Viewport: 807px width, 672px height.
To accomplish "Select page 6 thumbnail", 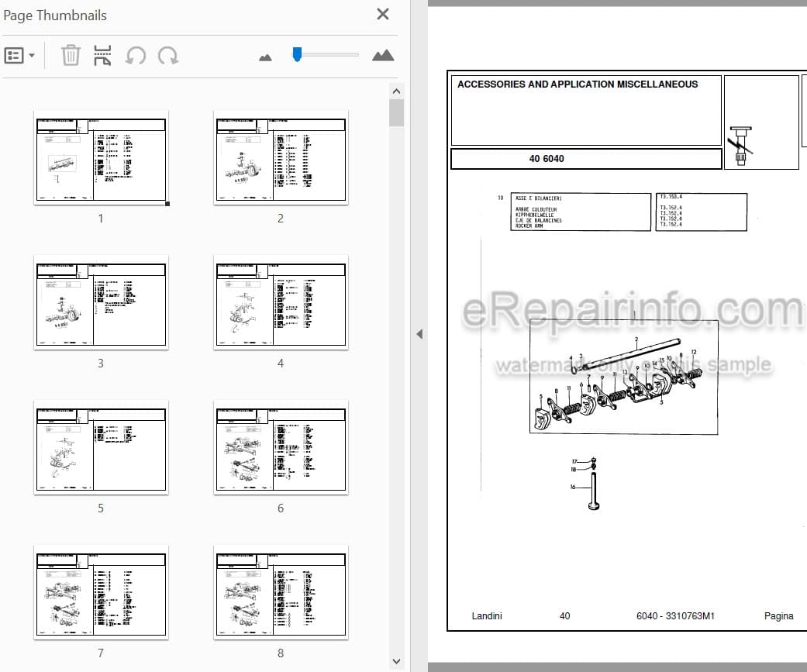I will (281, 448).
